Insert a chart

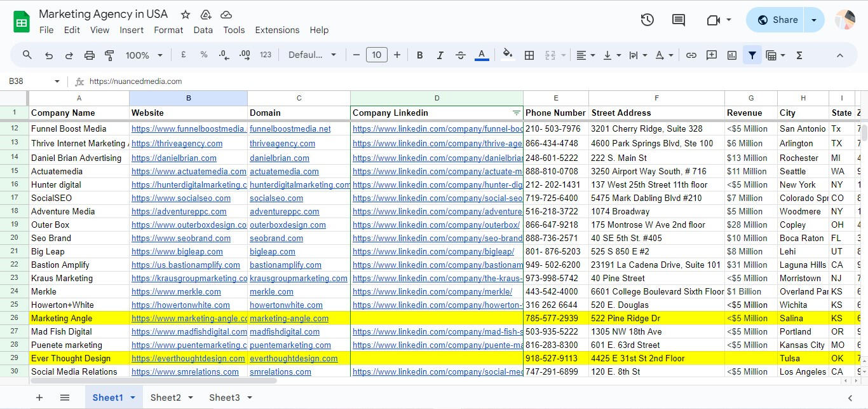click(x=731, y=55)
